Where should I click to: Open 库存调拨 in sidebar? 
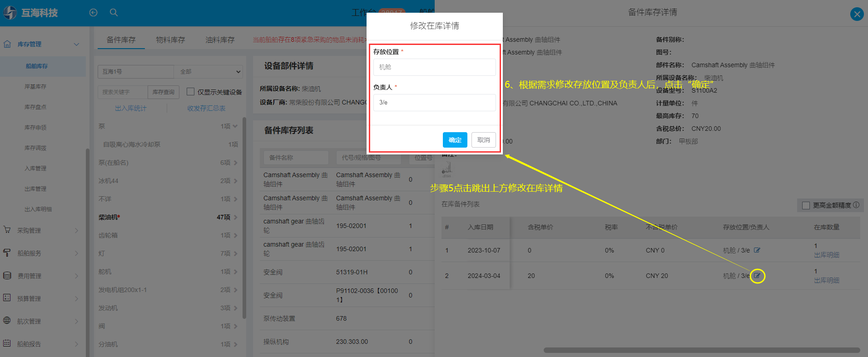coord(35,148)
